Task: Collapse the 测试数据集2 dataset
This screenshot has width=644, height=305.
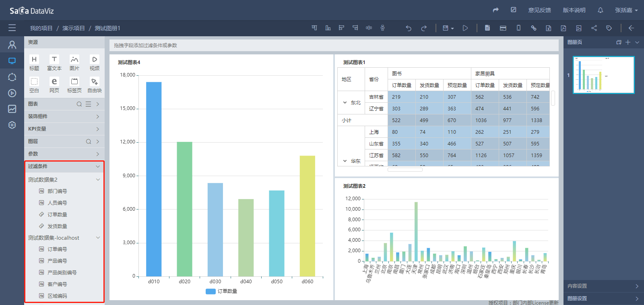Action: click(x=98, y=180)
